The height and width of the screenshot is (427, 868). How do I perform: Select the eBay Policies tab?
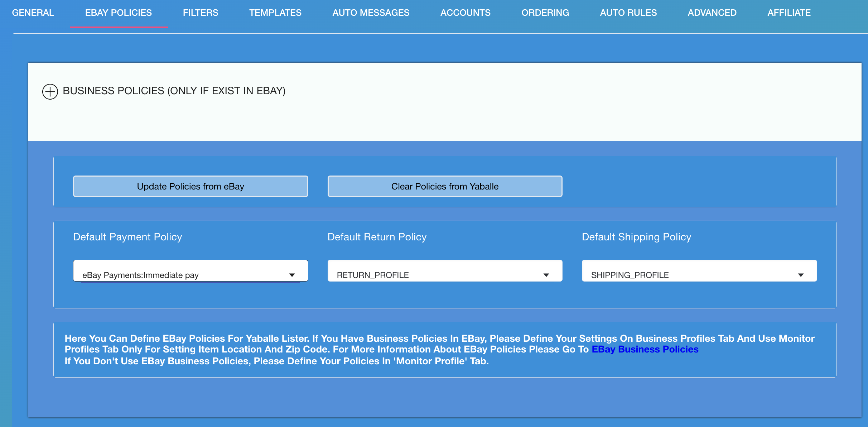(119, 13)
